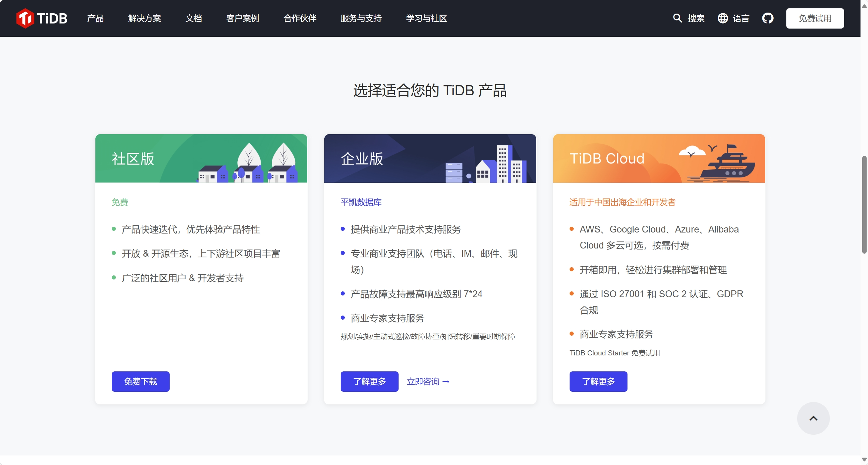Screen dimensions: 868x465
Task: Click the 企业版 card banner image
Action: tap(430, 158)
